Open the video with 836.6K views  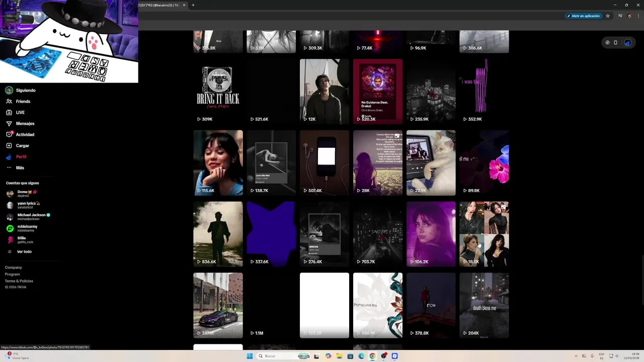[218, 234]
